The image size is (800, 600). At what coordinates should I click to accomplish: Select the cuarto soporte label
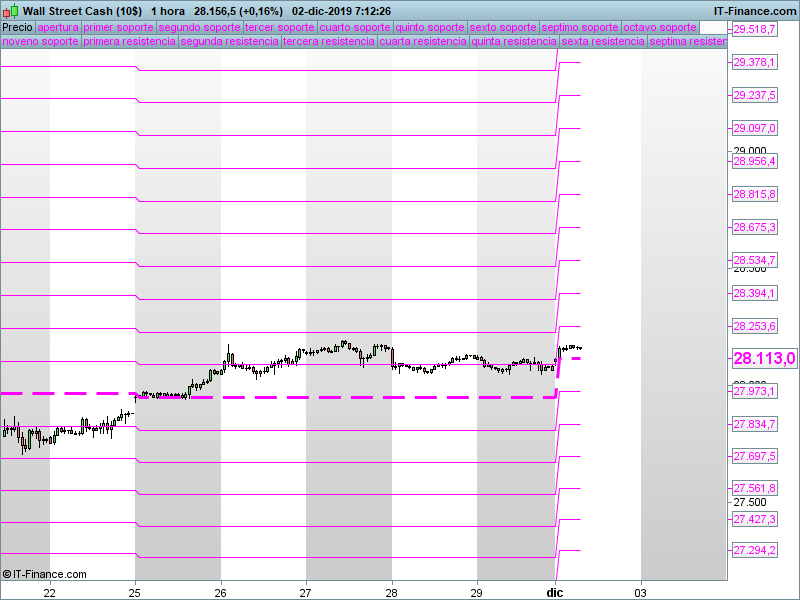355,27
